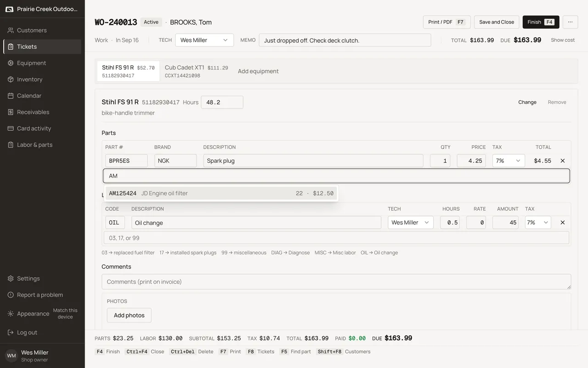This screenshot has width=588, height=368.
Task: Click the Print / PDF button
Action: pos(447,22)
